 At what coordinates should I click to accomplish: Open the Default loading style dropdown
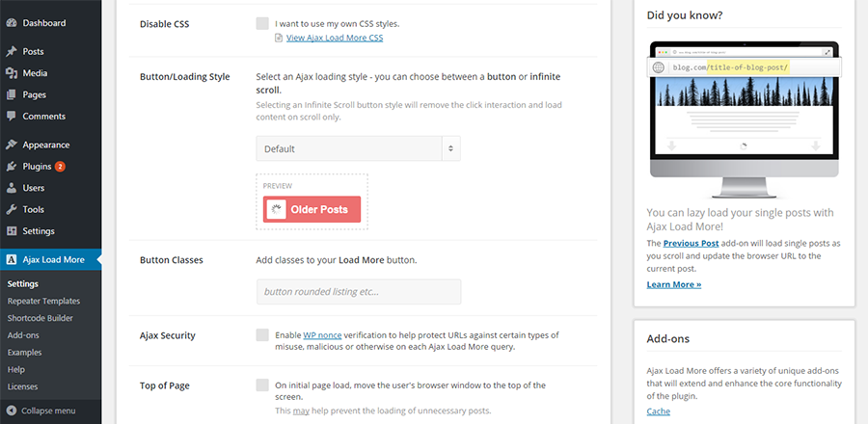358,148
